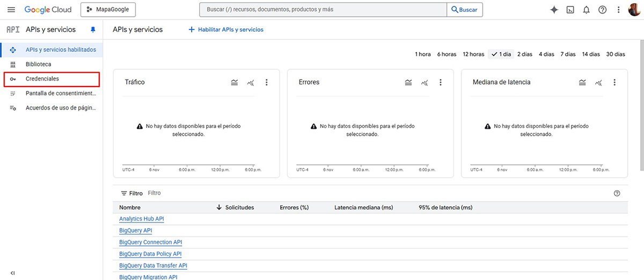Screen dimensions: 644x280
Task: Open the main hamburger navigation menu
Action: [11, 10]
